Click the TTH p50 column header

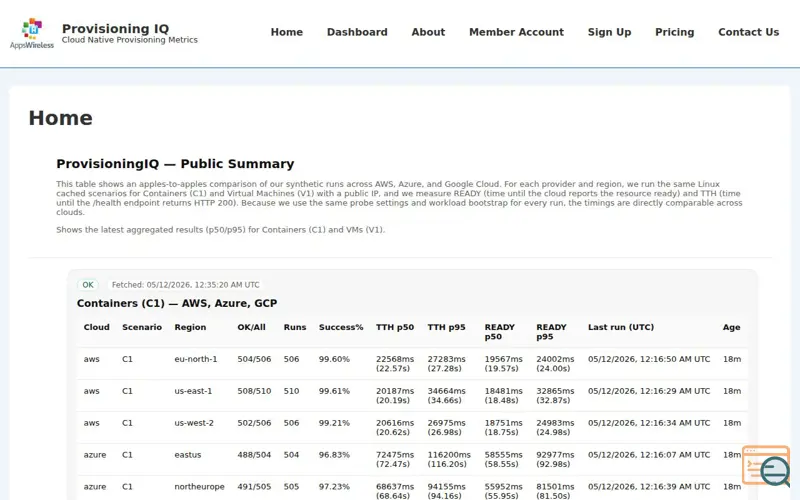pos(395,327)
